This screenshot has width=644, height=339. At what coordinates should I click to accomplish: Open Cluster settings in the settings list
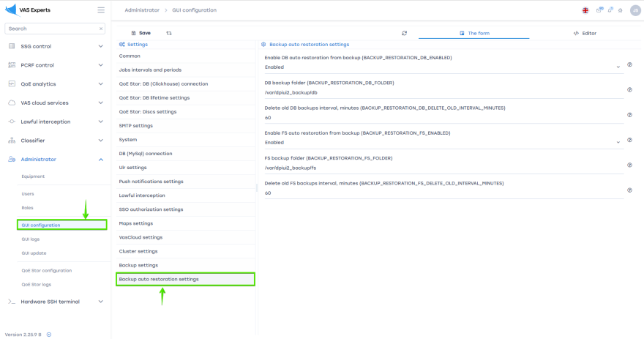tap(138, 251)
